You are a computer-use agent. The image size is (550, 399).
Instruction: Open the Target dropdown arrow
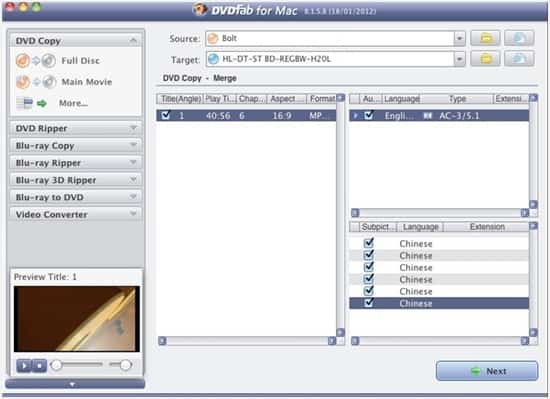coord(460,59)
